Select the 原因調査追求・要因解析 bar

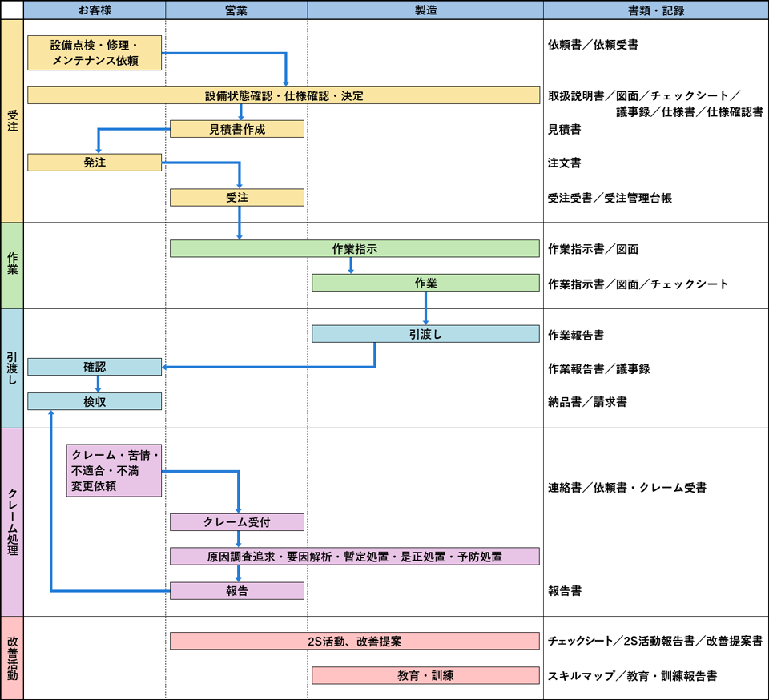(354, 556)
